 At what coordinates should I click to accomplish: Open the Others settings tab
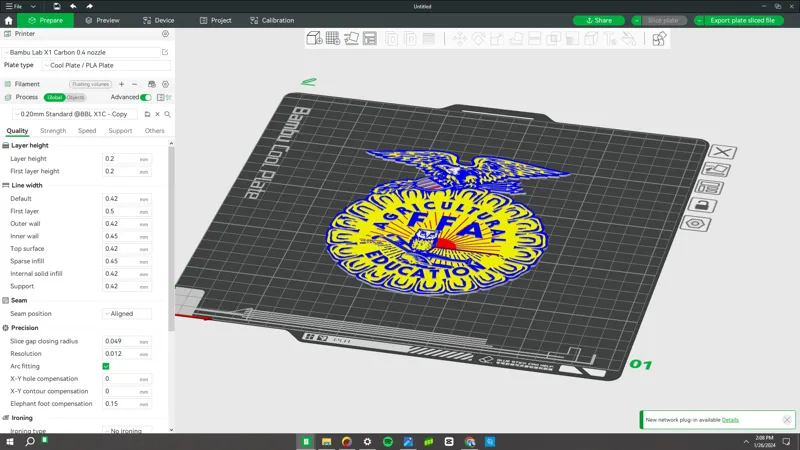154,131
